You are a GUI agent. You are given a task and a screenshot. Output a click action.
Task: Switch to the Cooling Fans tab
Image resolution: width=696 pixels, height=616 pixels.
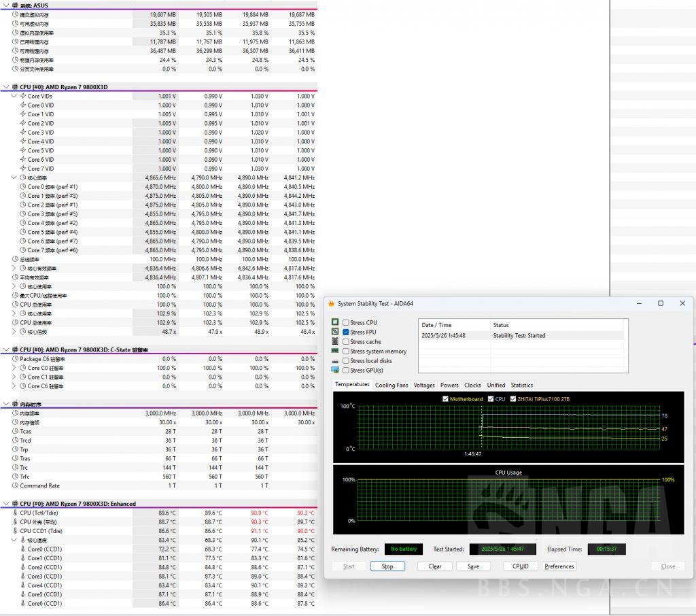coord(391,385)
